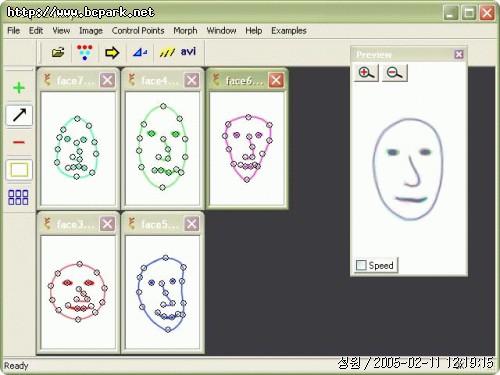This screenshot has width=500, height=375.
Task: Select the red minus remove-point tool
Action: click(19, 143)
